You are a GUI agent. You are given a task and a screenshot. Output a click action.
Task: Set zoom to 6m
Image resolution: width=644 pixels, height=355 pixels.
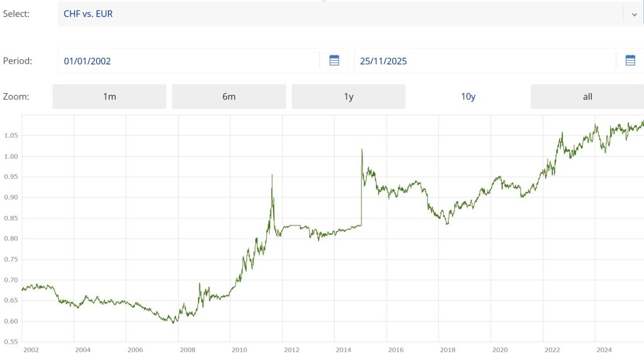tap(229, 96)
